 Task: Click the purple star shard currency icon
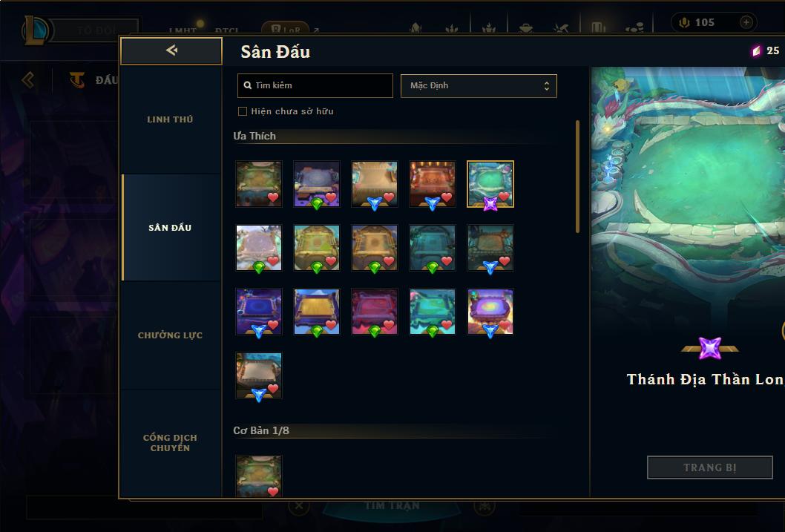click(x=756, y=50)
